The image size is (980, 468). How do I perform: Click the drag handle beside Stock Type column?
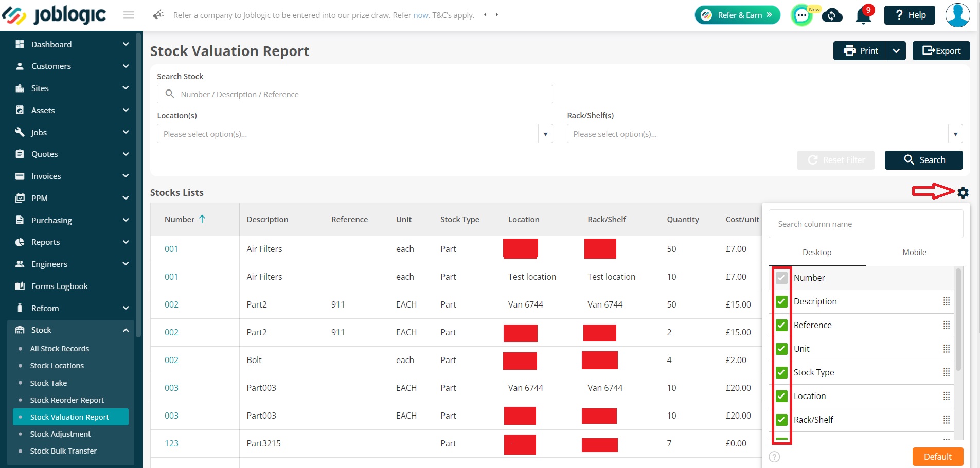pos(946,372)
